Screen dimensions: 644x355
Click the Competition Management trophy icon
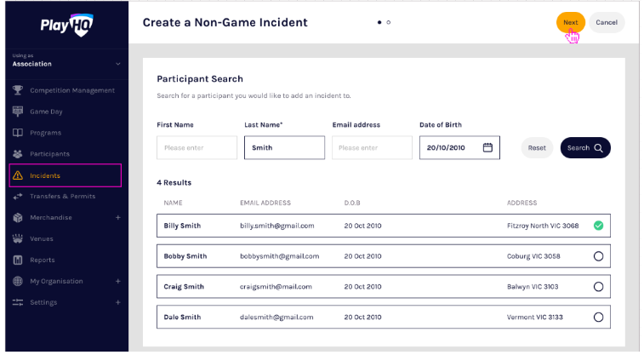(x=18, y=90)
